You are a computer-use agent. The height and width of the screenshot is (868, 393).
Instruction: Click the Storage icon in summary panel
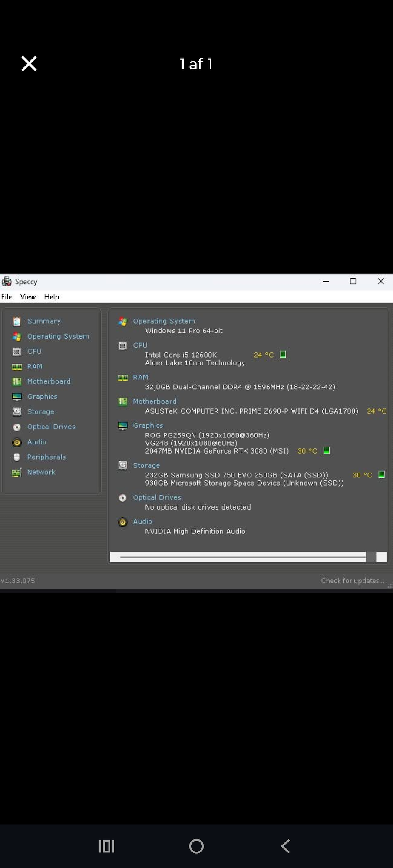tap(123, 465)
